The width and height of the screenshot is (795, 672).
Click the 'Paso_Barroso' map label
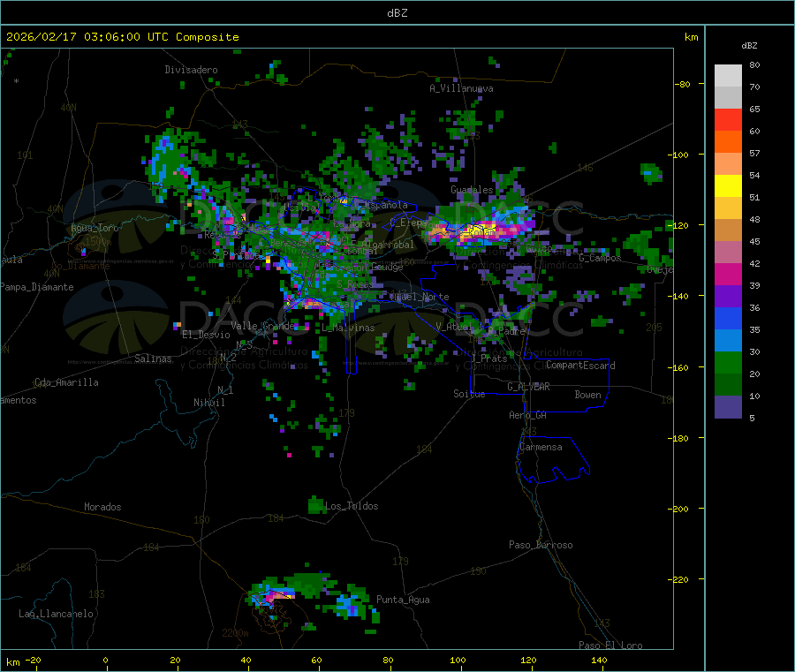pos(541,545)
